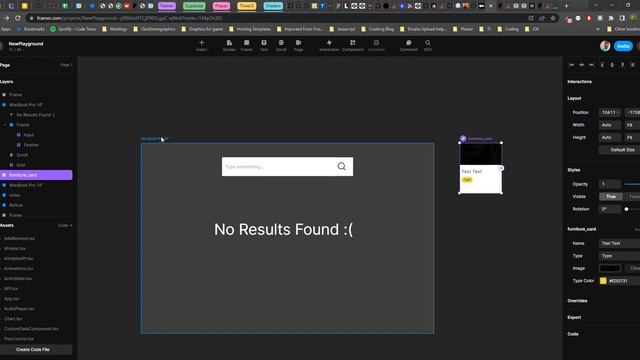640x360 pixels.
Task: Click the search magnifier in canvas search box
Action: [342, 167]
